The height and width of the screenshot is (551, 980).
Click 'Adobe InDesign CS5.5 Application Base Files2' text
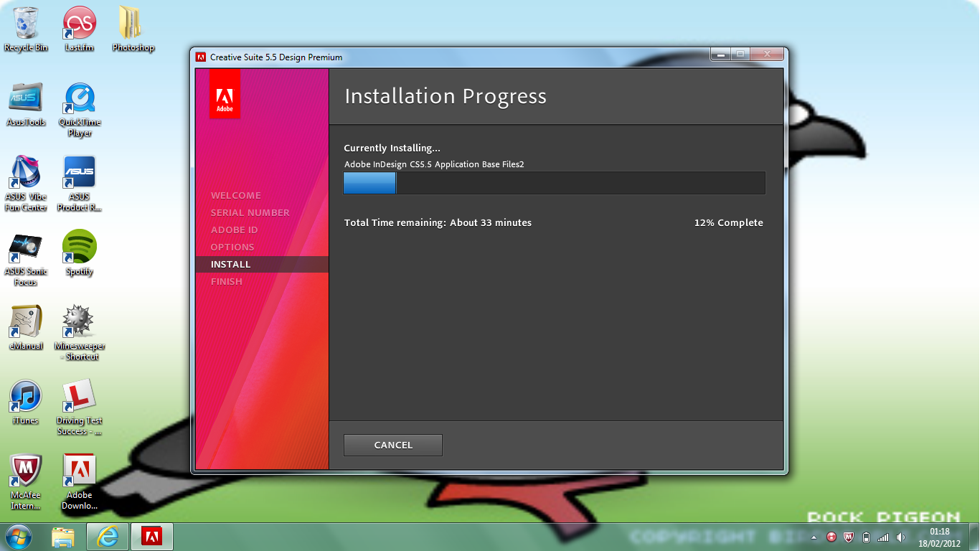(x=435, y=164)
